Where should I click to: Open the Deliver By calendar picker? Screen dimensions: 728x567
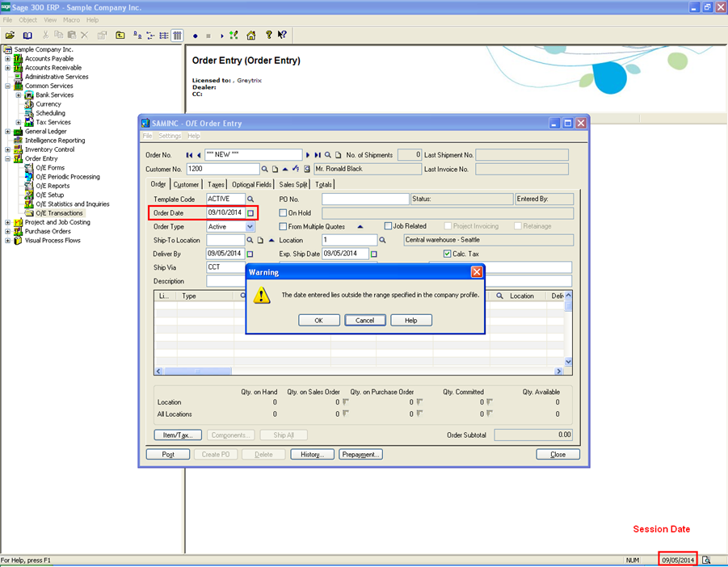[x=250, y=254]
